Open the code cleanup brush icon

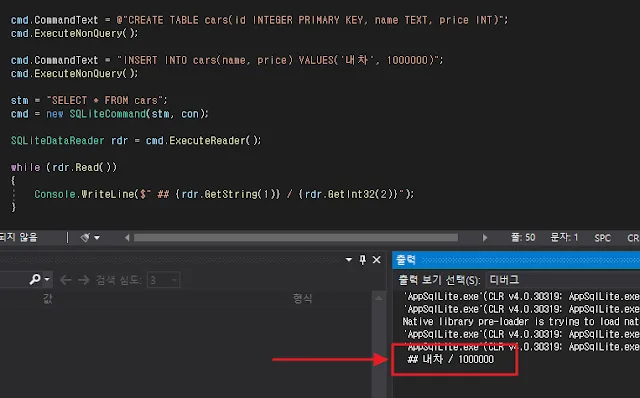(x=85, y=238)
